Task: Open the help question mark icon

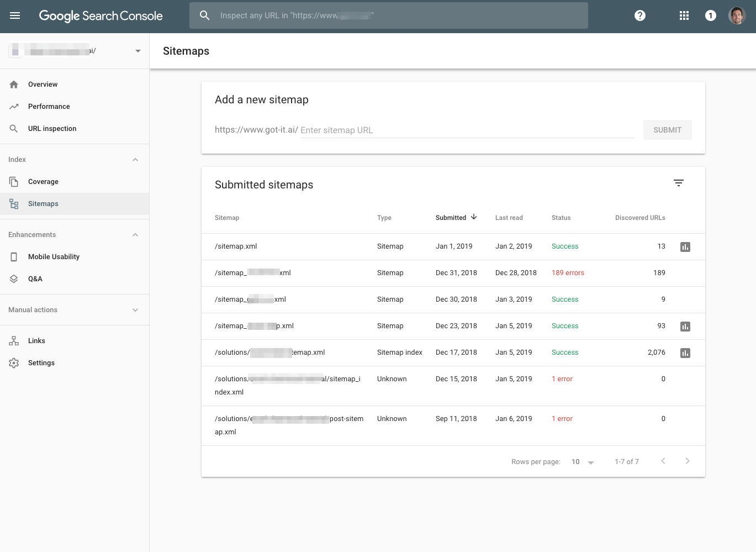Action: 640,15
